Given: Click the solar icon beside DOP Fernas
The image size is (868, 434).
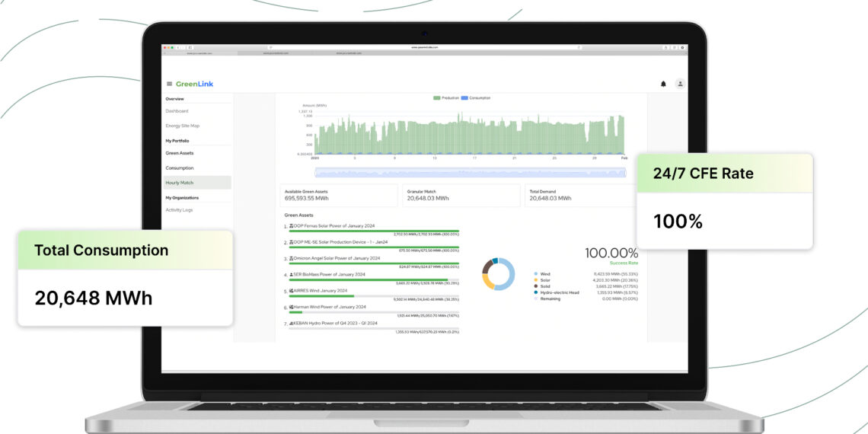Looking at the screenshot, I should (x=292, y=227).
